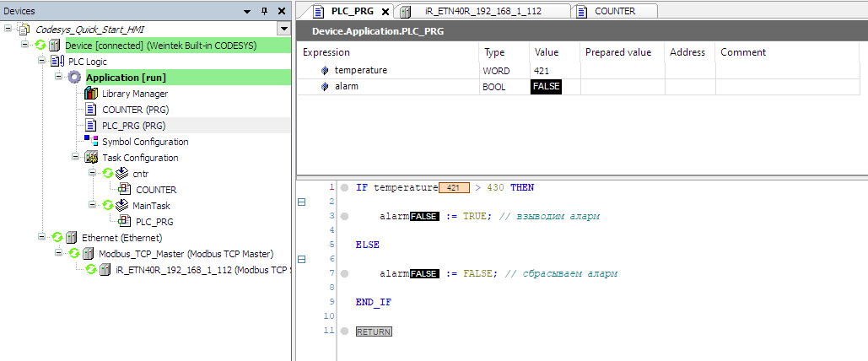
Task: Collapse the Task Configuration node
Action: point(75,157)
